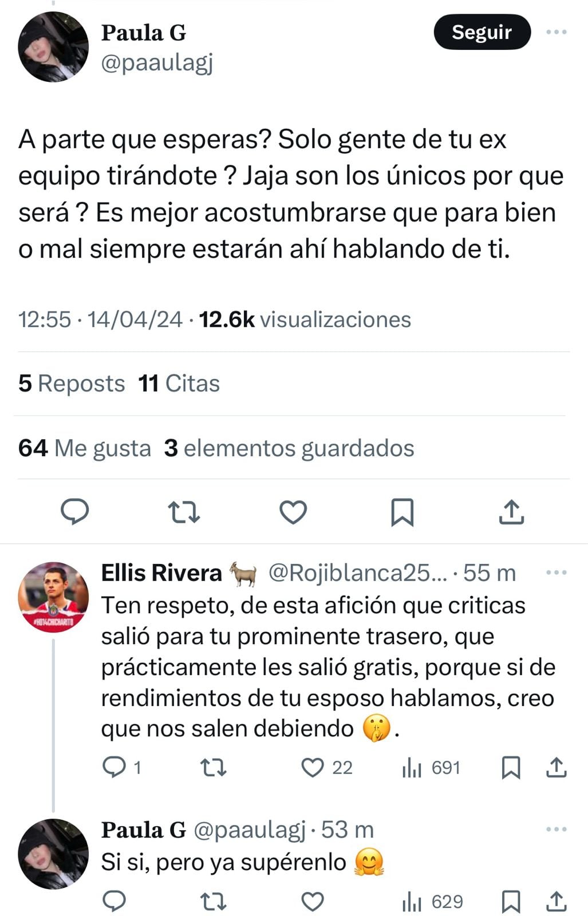Bookmark Ellis Rivera's reply
Image resolution: width=588 pixels, height=916 pixels.
point(511,767)
